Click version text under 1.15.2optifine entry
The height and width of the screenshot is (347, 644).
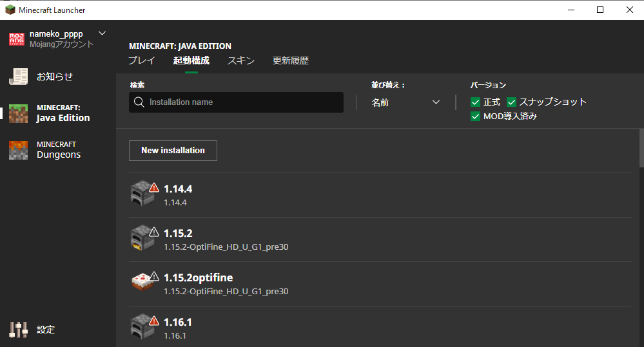coord(226,291)
